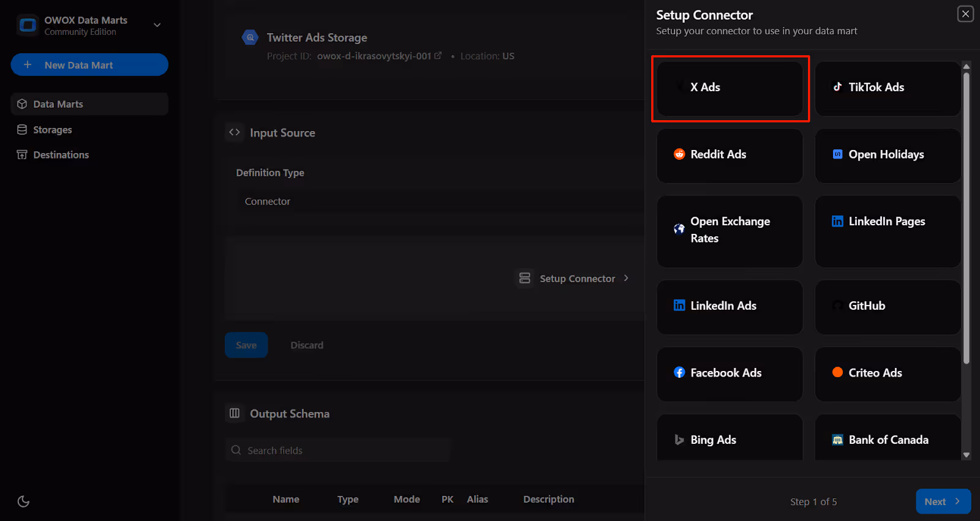This screenshot has width=980, height=521.
Task: Discard the input source changes
Action: [307, 345]
